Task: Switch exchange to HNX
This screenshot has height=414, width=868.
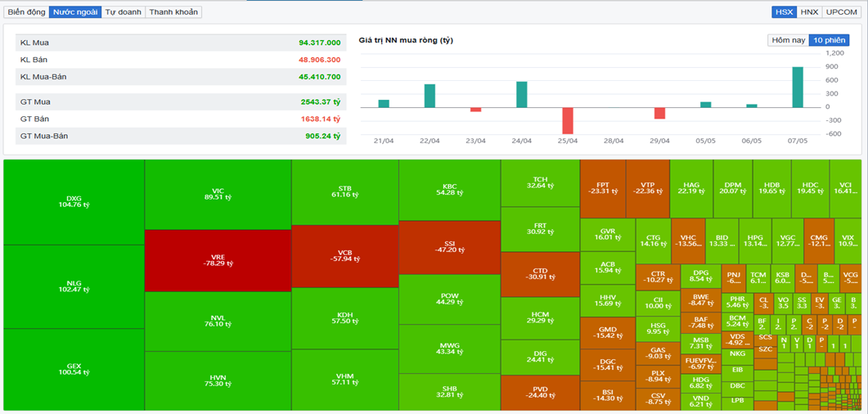Action: pos(809,12)
